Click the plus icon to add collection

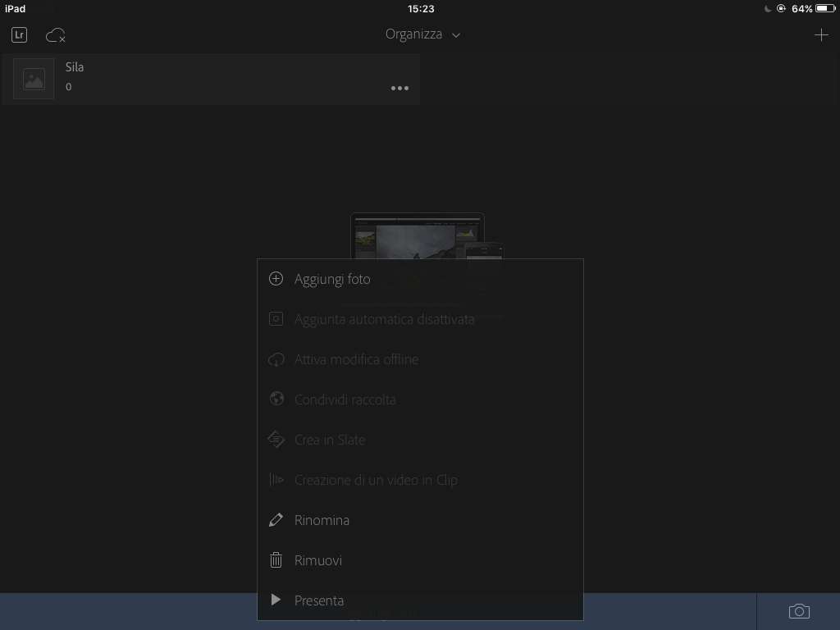[820, 35]
